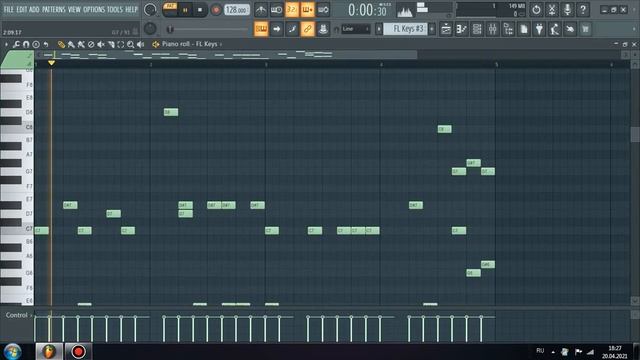
Task: Open piano roll stamp tool icon
Action: [36, 44]
